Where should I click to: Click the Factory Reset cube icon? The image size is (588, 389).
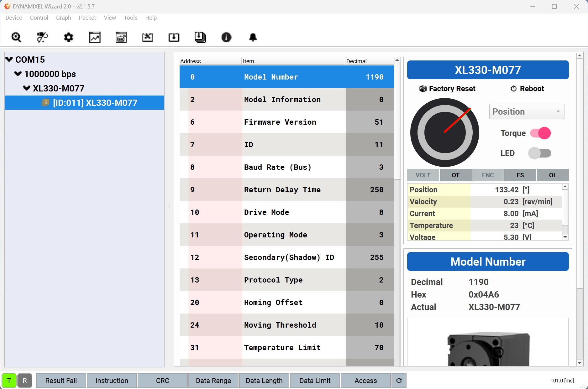(423, 89)
